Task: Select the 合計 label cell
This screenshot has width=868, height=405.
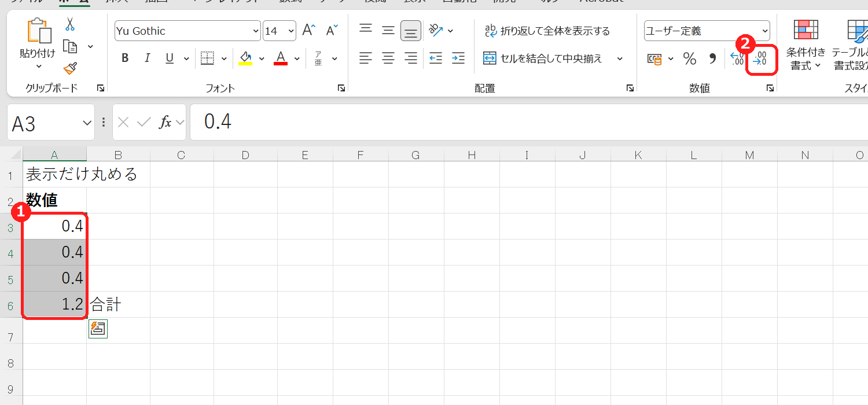Action: coord(118,304)
